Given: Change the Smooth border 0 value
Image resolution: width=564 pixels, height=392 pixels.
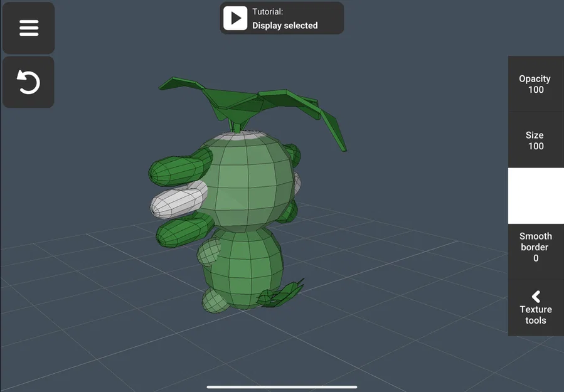Looking at the screenshot, I should point(536,252).
